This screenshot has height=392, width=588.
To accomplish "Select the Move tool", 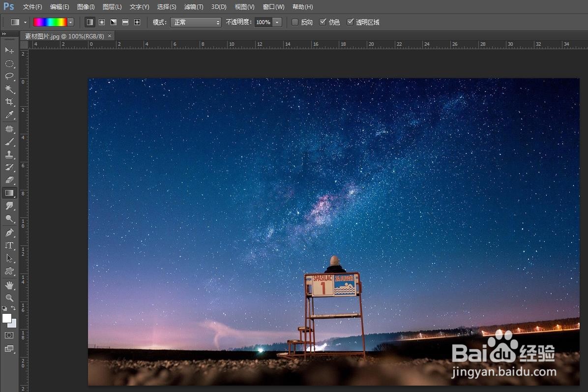I will click(9, 50).
